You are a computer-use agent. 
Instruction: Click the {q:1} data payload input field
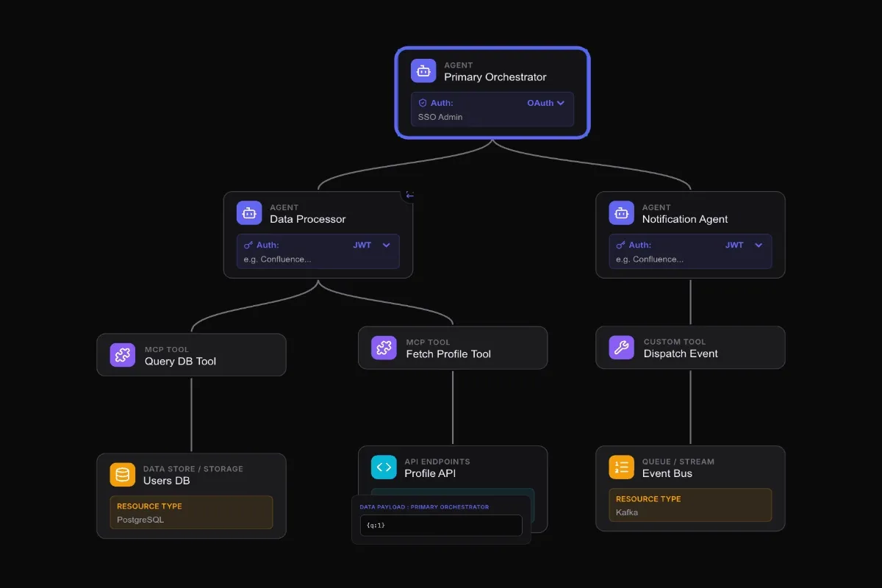click(441, 525)
